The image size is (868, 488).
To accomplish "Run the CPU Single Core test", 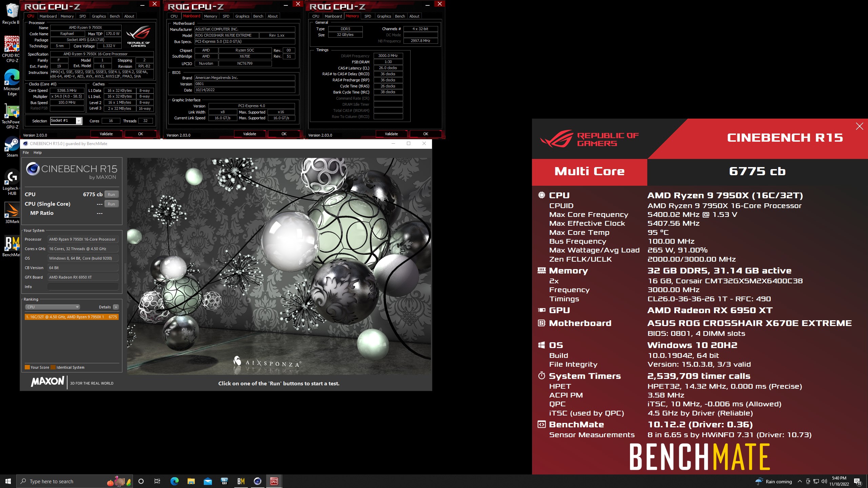I will (111, 204).
